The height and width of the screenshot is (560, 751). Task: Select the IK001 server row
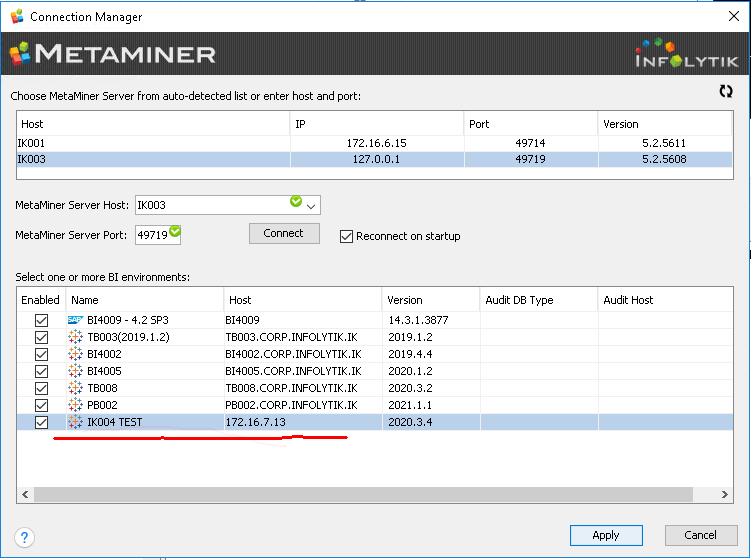[375, 143]
